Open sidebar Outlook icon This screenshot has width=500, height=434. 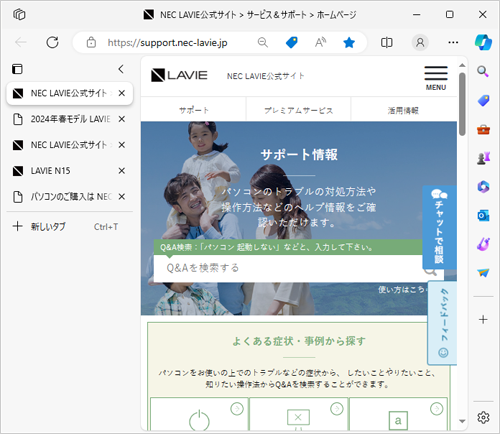point(483,215)
